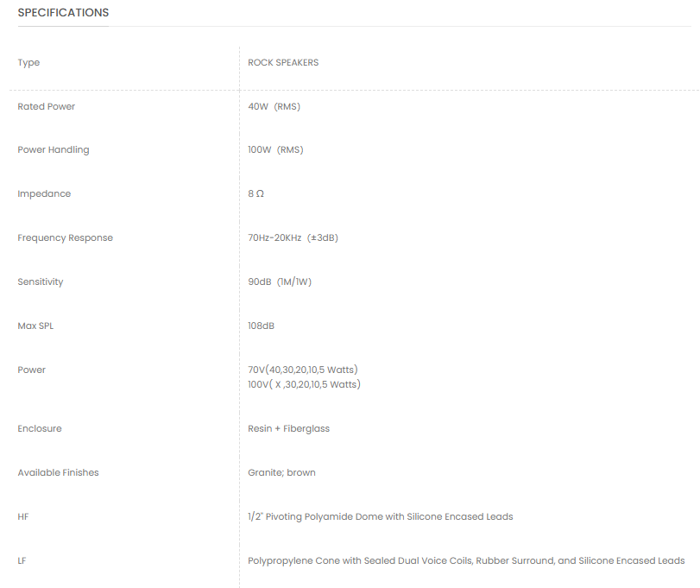Click the ROCK SPEAKERS type value
The width and height of the screenshot is (700, 588).
[283, 62]
